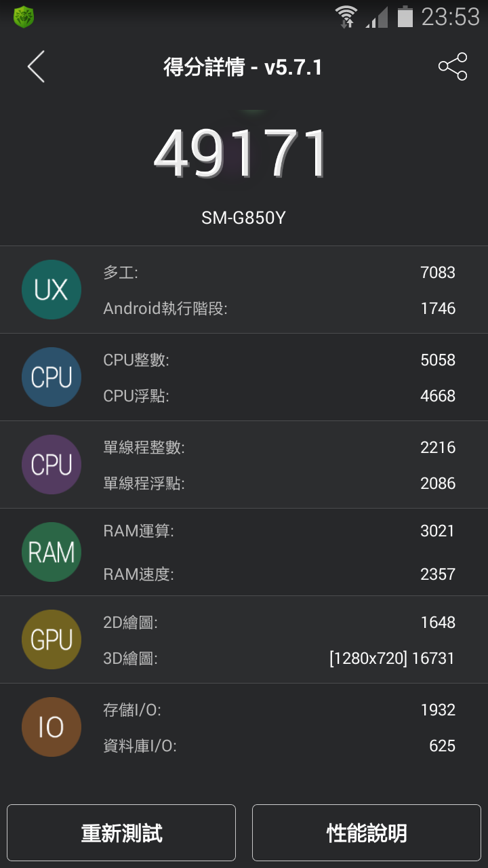The height and width of the screenshot is (868, 488).
Task: Open the share icon
Action: coord(453,66)
